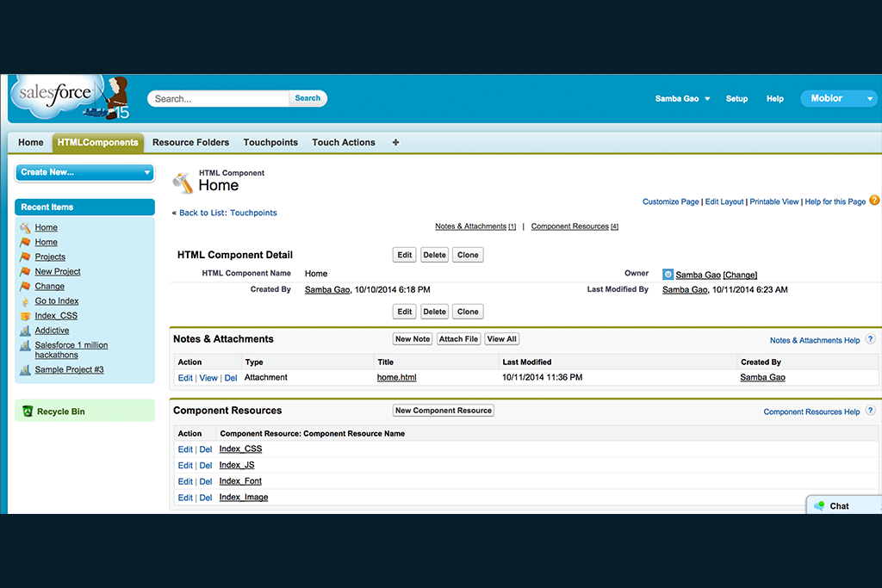Open Notes & Attachments Help link
Screen dimensions: 882x588
click(x=815, y=341)
